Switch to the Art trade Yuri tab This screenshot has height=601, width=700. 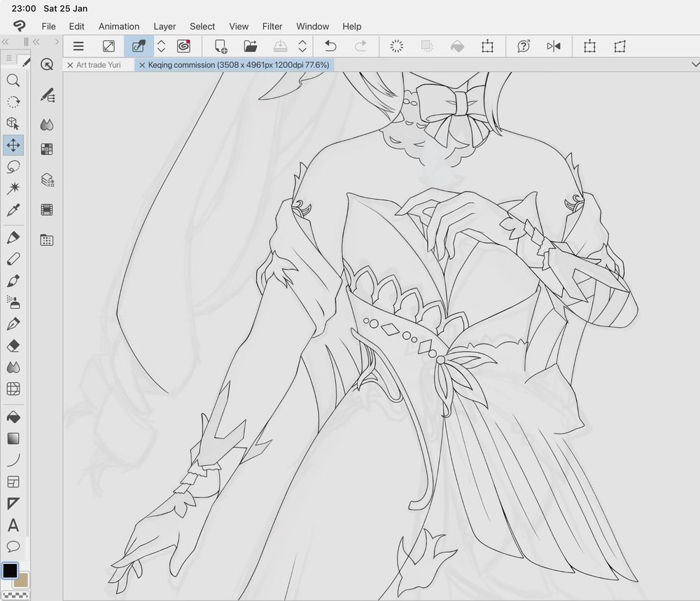point(98,64)
